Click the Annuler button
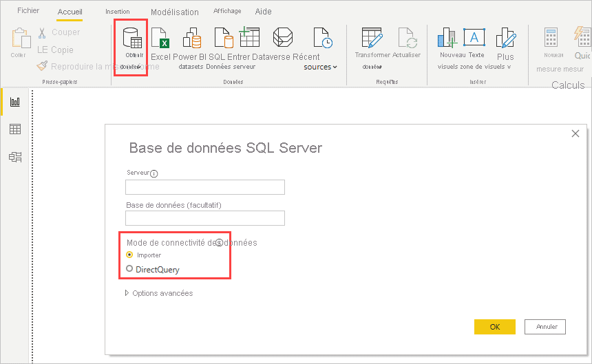This screenshot has width=592, height=364. coord(545,327)
